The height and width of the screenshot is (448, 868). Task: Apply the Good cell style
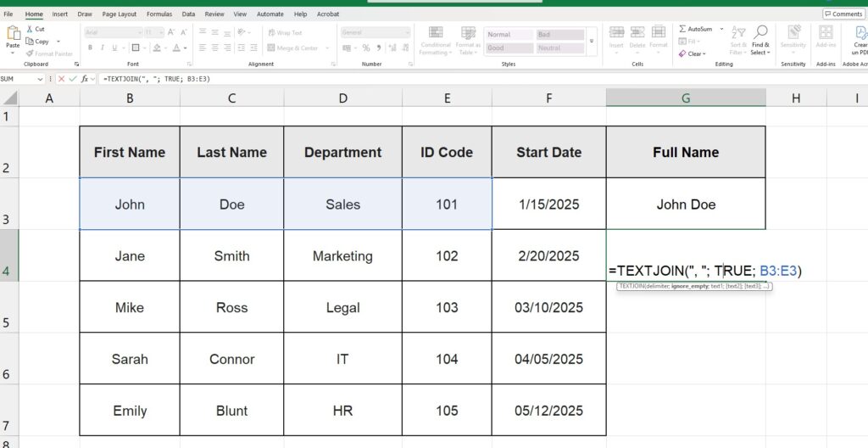(x=509, y=48)
